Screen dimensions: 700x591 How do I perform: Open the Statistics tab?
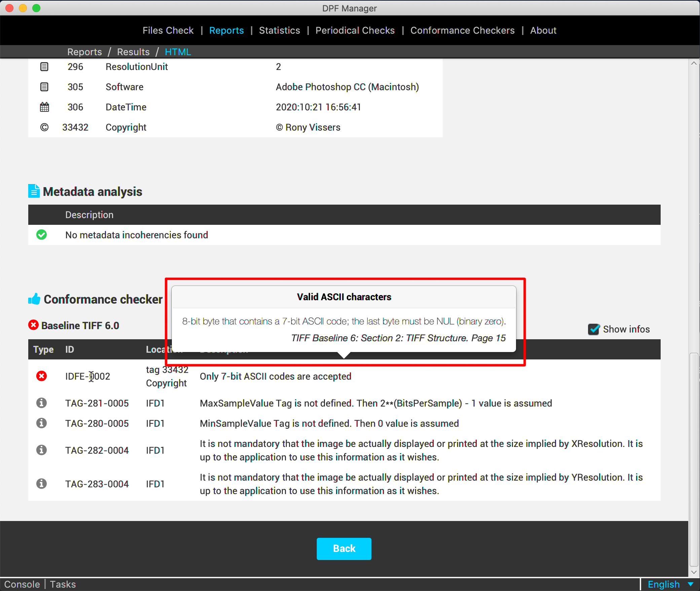click(279, 30)
